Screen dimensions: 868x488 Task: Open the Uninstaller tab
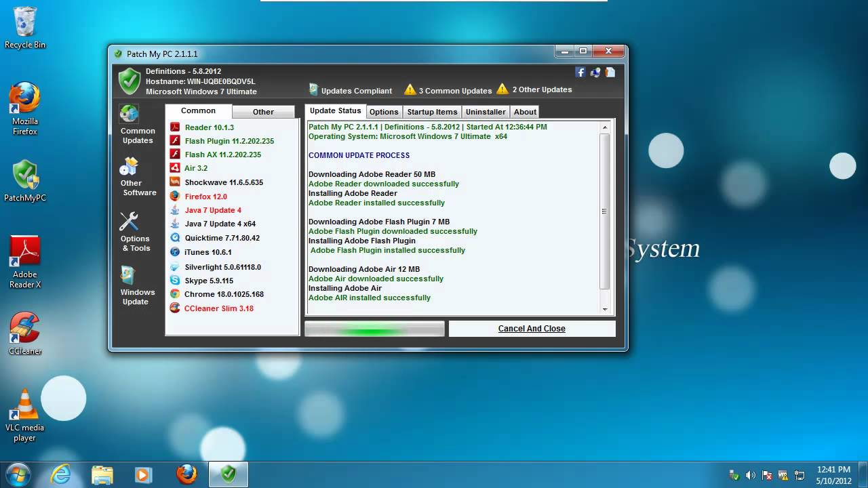[486, 112]
